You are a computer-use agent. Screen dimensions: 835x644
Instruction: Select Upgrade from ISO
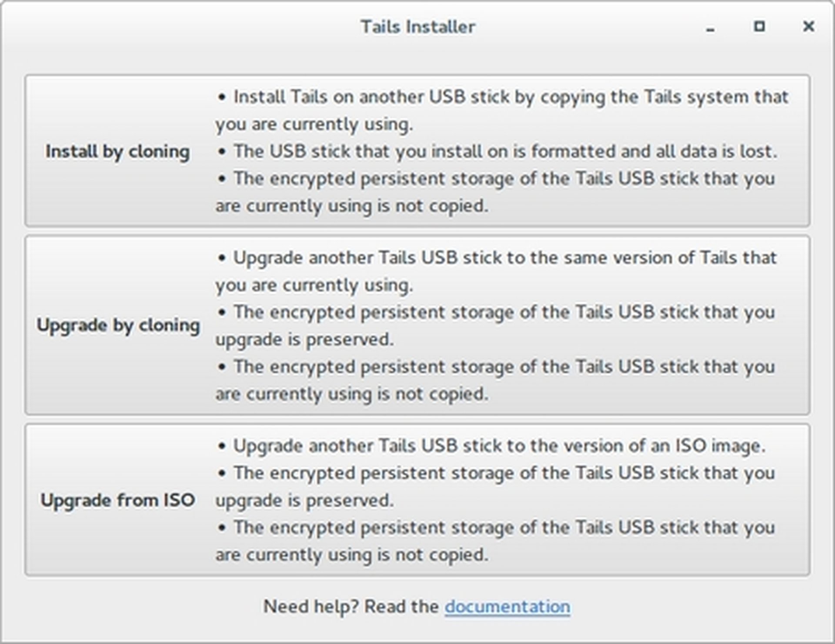tap(417, 500)
